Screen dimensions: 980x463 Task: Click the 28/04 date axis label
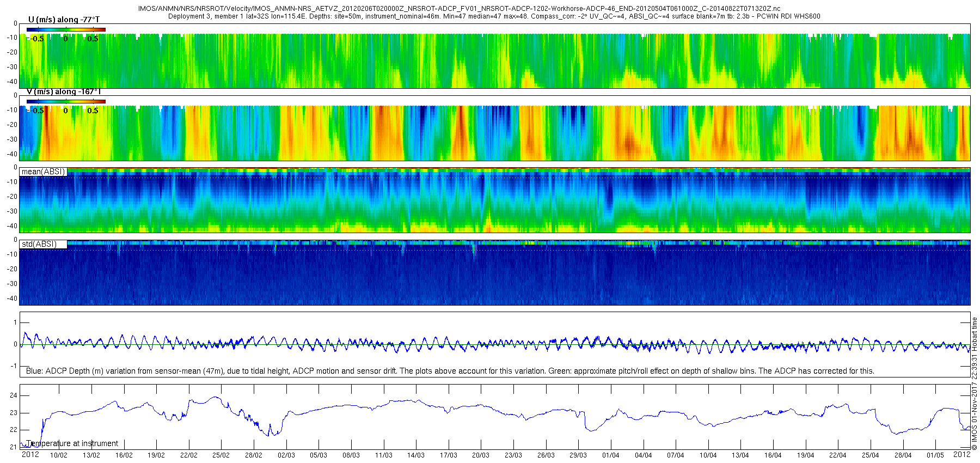pyautogui.click(x=903, y=455)
